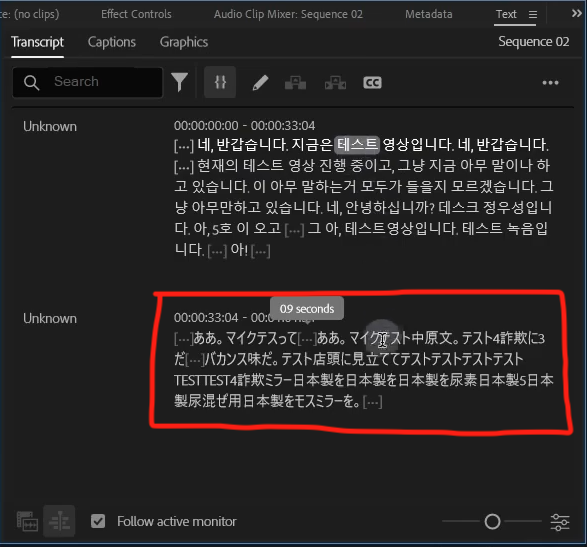The height and width of the screenshot is (547, 587).
Task: Switch to the Transcript tab
Action: point(37,42)
